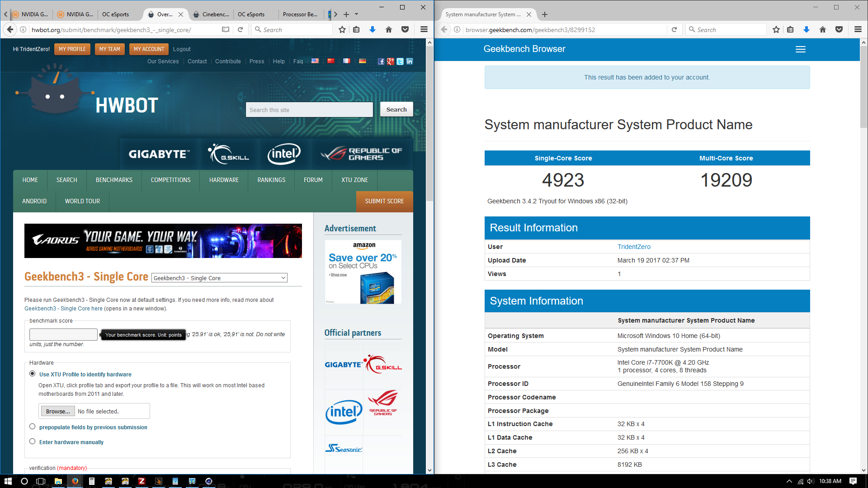Open downloads arrow in left browser

(373, 29)
